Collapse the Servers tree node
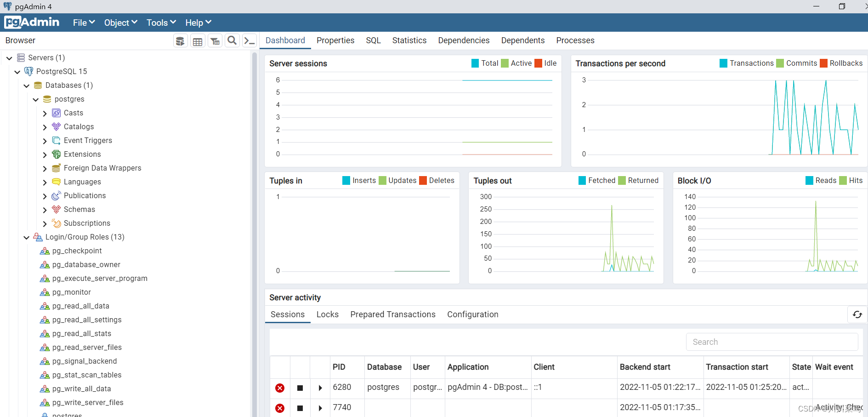 9,58
